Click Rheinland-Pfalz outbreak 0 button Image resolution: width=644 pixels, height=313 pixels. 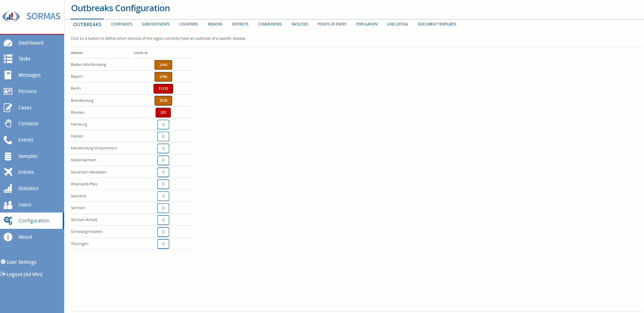(x=163, y=184)
